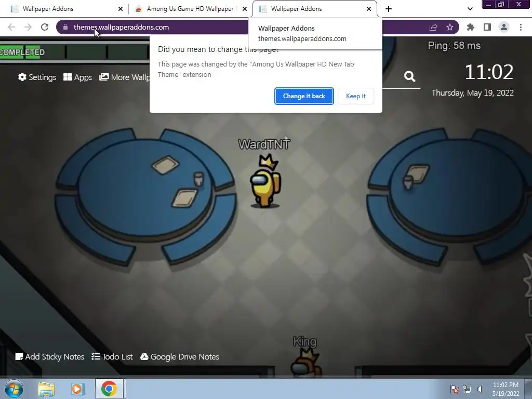Click the Thursday, May 19, 2022 date
Image resolution: width=532 pixels, height=399 pixels.
(473, 92)
